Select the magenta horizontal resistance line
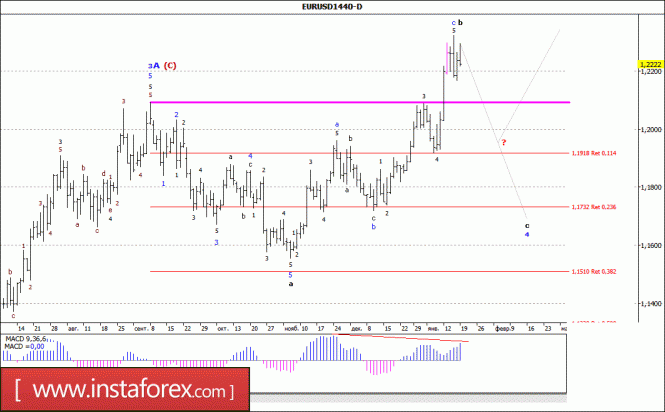 click(x=360, y=102)
